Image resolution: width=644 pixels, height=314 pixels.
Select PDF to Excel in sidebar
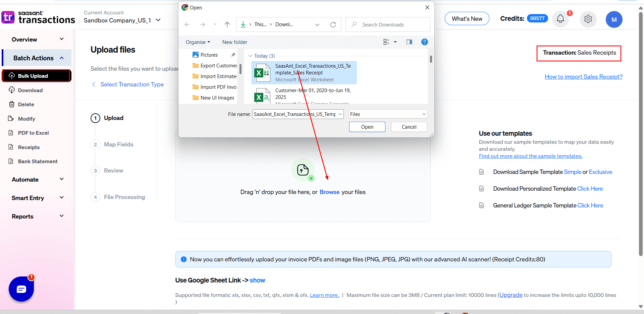[x=33, y=133]
